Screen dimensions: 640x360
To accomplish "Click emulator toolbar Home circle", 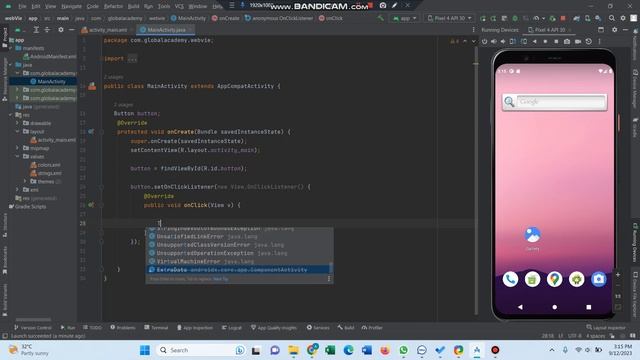I will pos(545,41).
